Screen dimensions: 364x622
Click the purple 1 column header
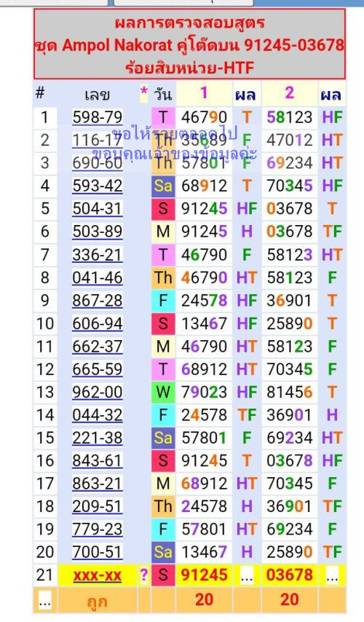click(x=204, y=92)
